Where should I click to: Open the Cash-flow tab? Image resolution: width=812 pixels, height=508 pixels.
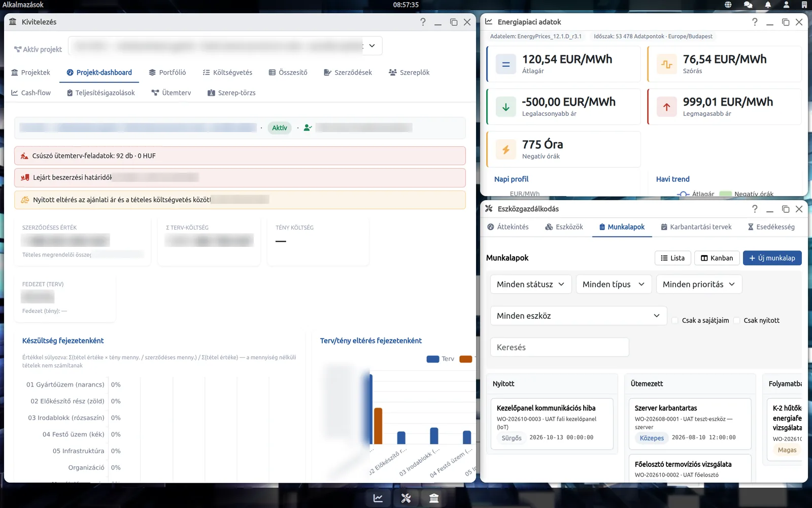coord(31,93)
